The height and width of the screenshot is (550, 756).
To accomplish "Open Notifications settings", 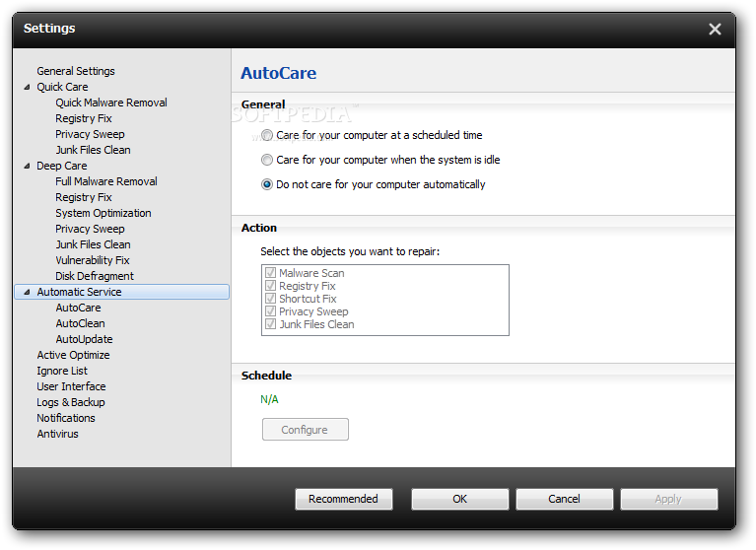I will point(66,418).
